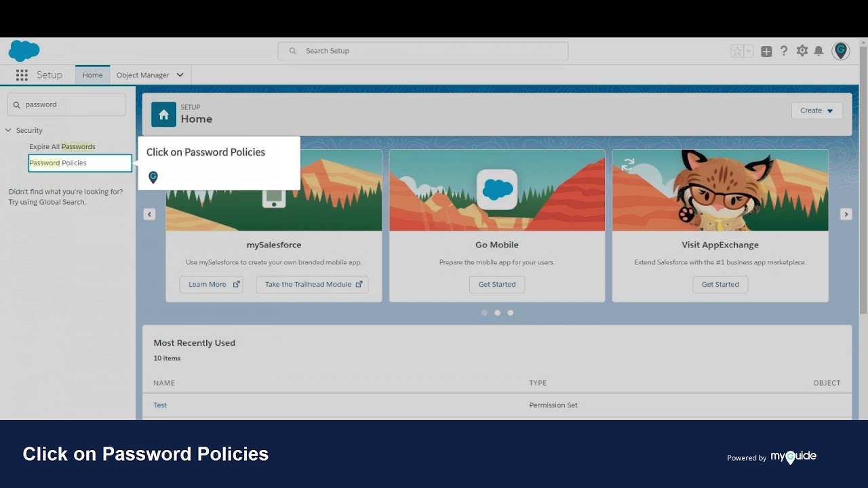The height and width of the screenshot is (488, 868).
Task: Click the NAME column header
Action: 164,383
